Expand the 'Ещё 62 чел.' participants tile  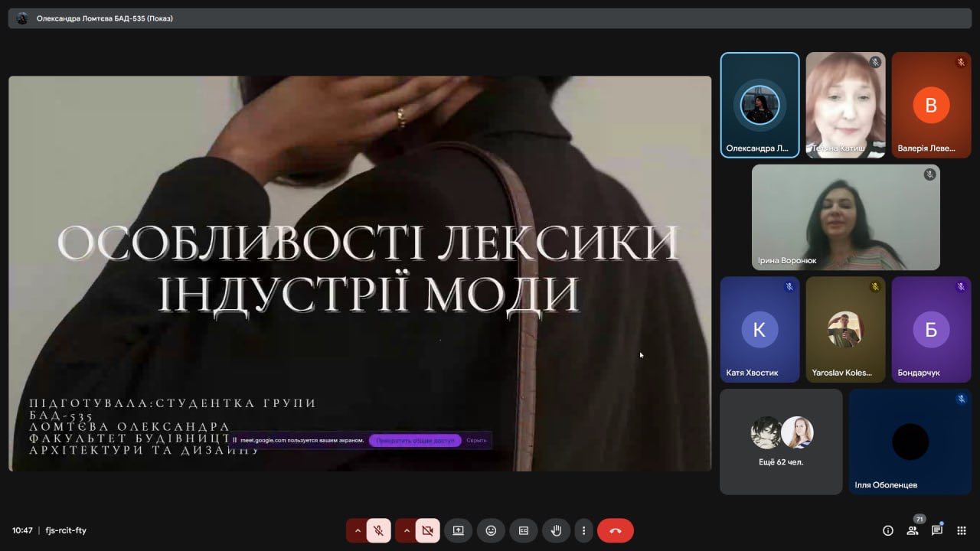(x=781, y=442)
